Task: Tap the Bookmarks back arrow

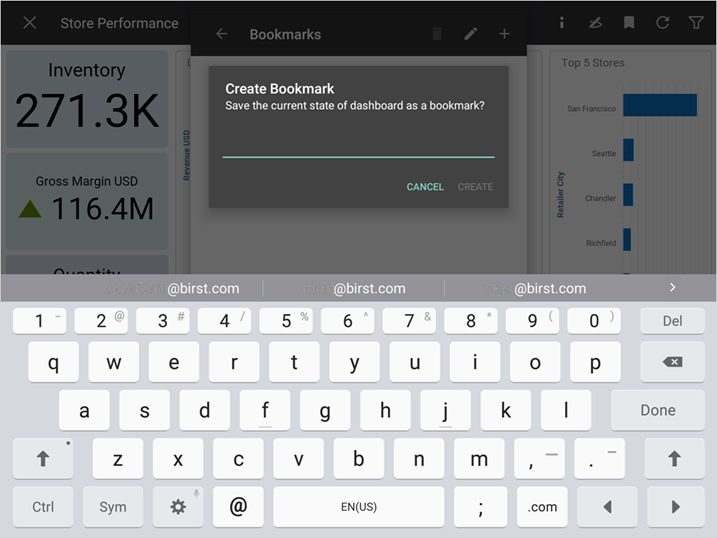Action: [222, 34]
